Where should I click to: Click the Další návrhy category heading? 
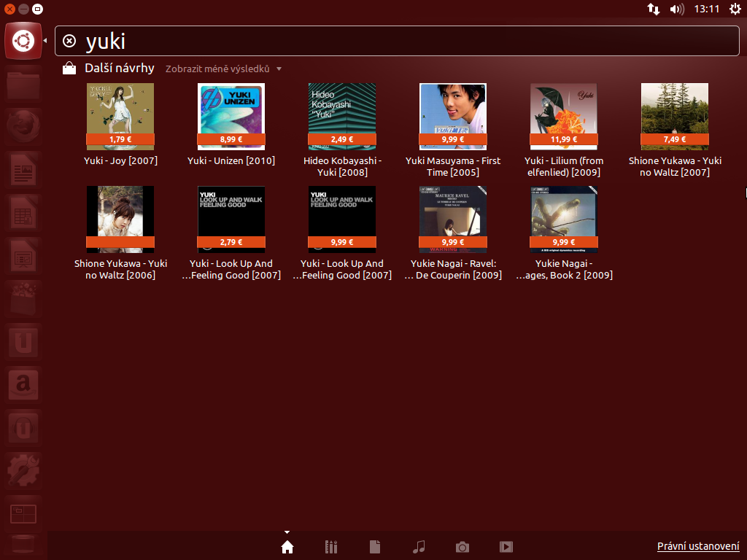120,68
